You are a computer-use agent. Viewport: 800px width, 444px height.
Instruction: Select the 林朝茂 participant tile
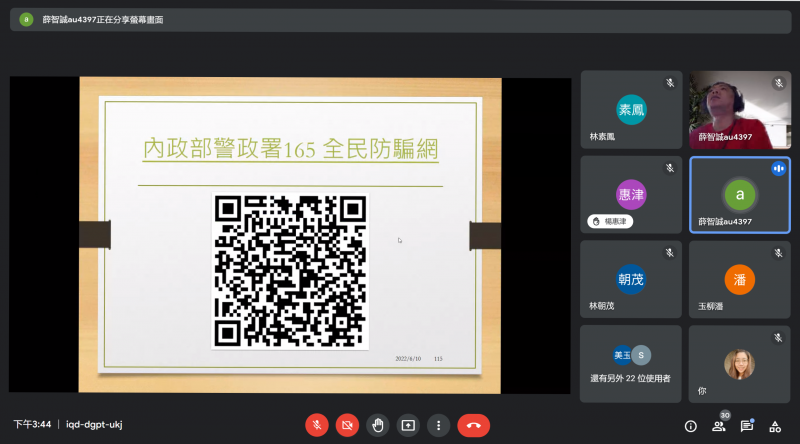[x=631, y=280]
